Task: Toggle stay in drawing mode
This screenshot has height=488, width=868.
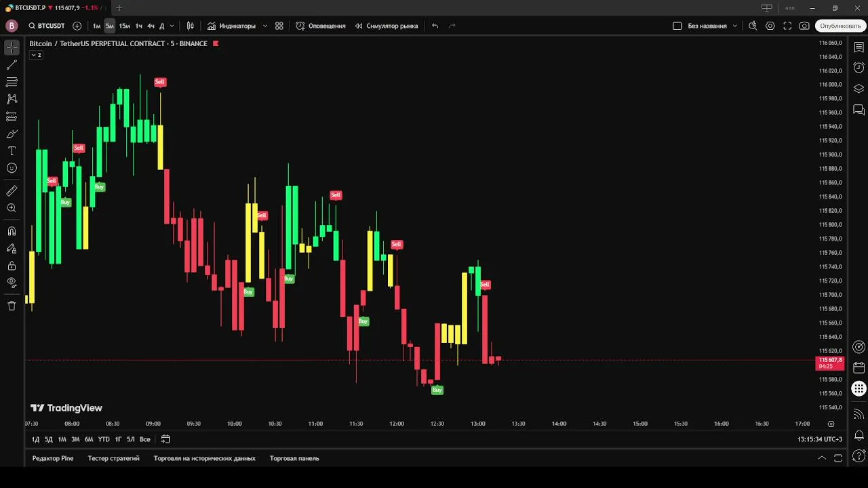Action: coord(12,248)
